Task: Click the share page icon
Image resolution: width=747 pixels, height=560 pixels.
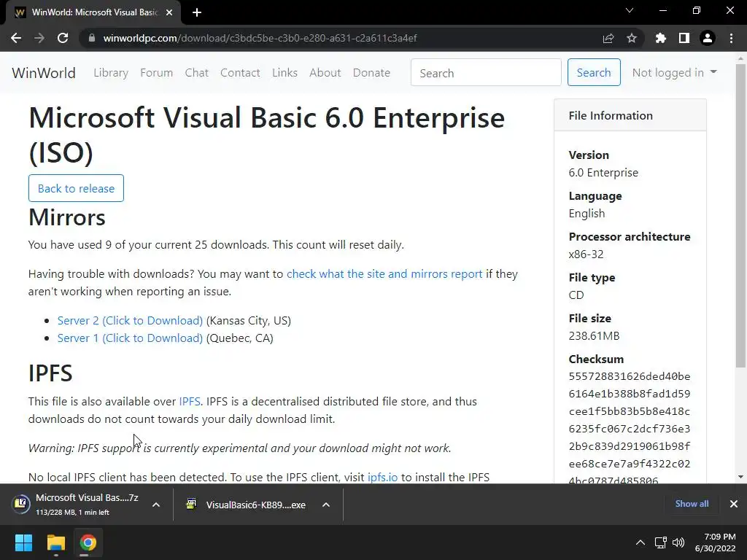Action: pyautogui.click(x=608, y=38)
